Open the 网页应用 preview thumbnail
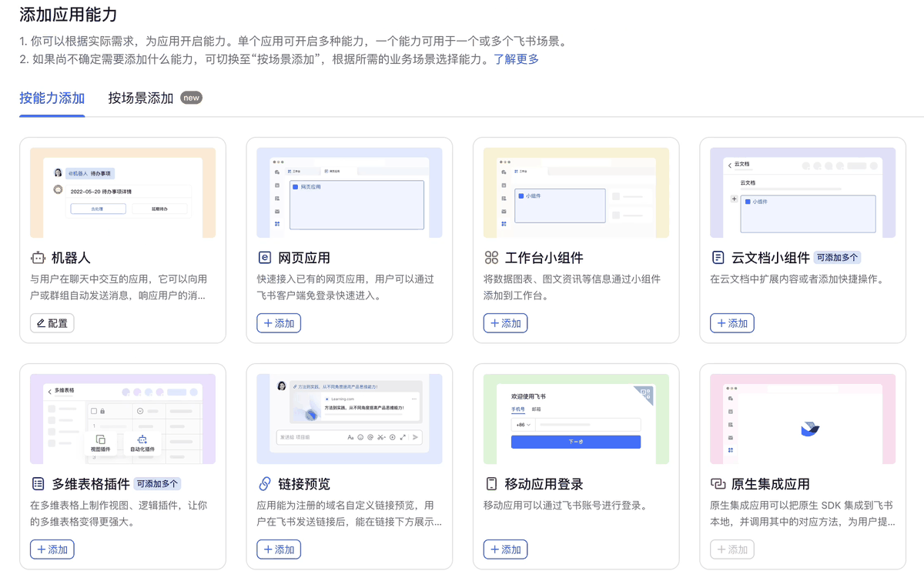This screenshot has height=581, width=924. tap(350, 192)
